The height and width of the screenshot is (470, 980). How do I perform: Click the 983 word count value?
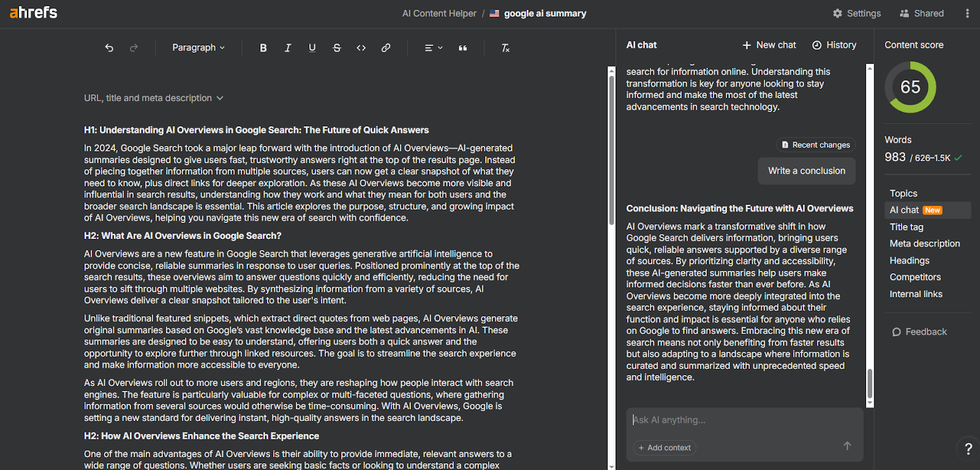[x=895, y=157]
